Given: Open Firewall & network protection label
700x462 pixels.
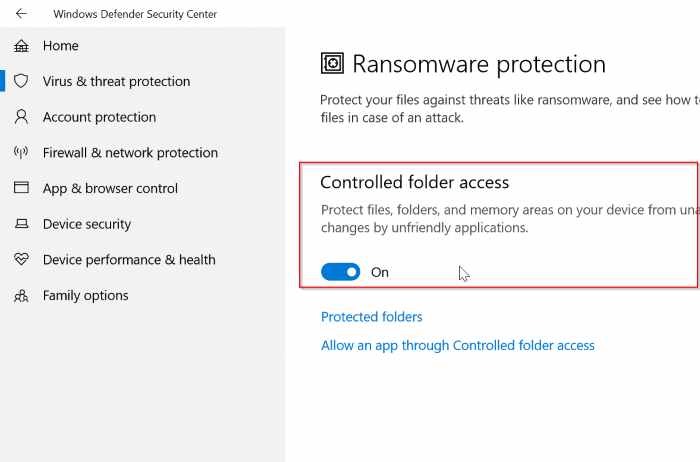Looking at the screenshot, I should (x=130, y=153).
